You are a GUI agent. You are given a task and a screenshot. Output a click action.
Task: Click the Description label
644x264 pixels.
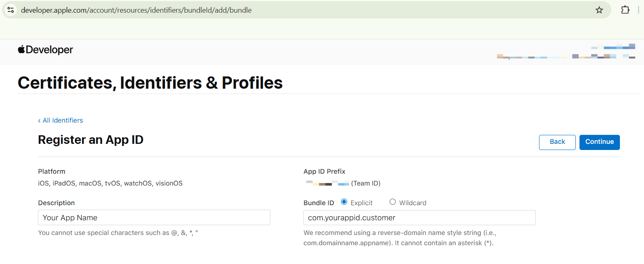click(56, 203)
